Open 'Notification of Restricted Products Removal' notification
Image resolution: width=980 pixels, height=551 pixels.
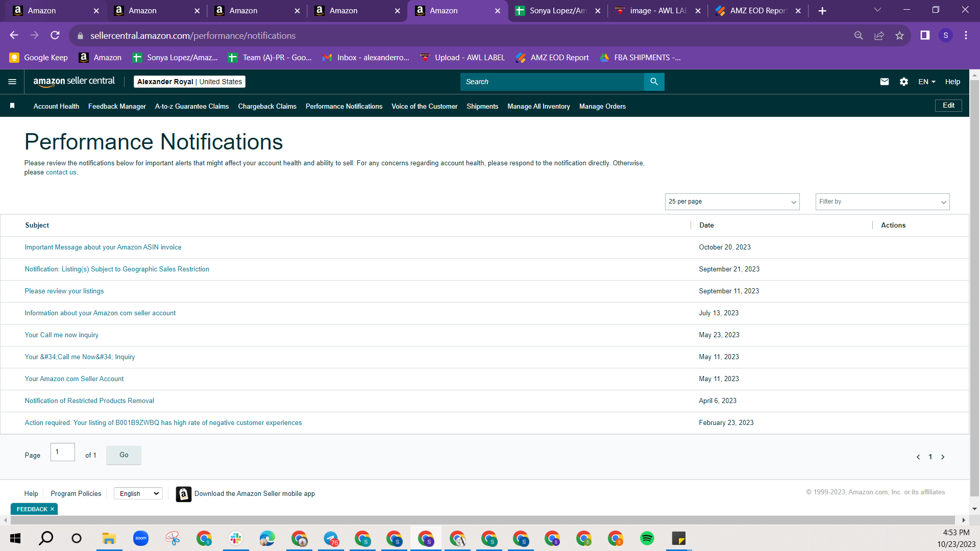[x=89, y=401]
